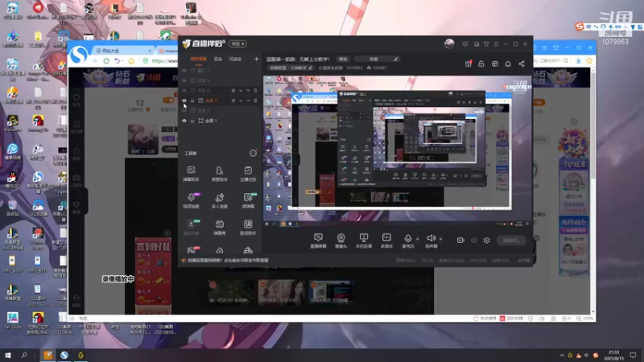Open the notification bell
This screenshot has height=362, width=644.
coord(508,64)
